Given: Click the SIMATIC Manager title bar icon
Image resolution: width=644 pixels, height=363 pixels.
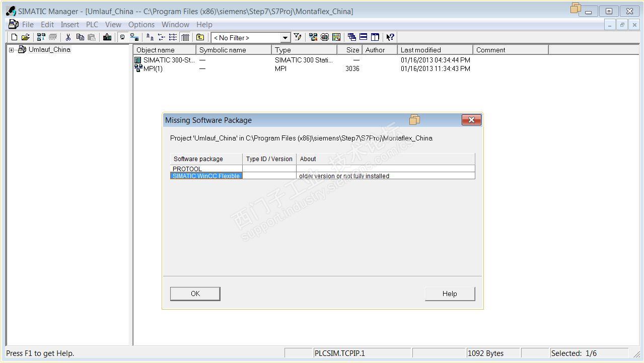Looking at the screenshot, I should [11, 11].
